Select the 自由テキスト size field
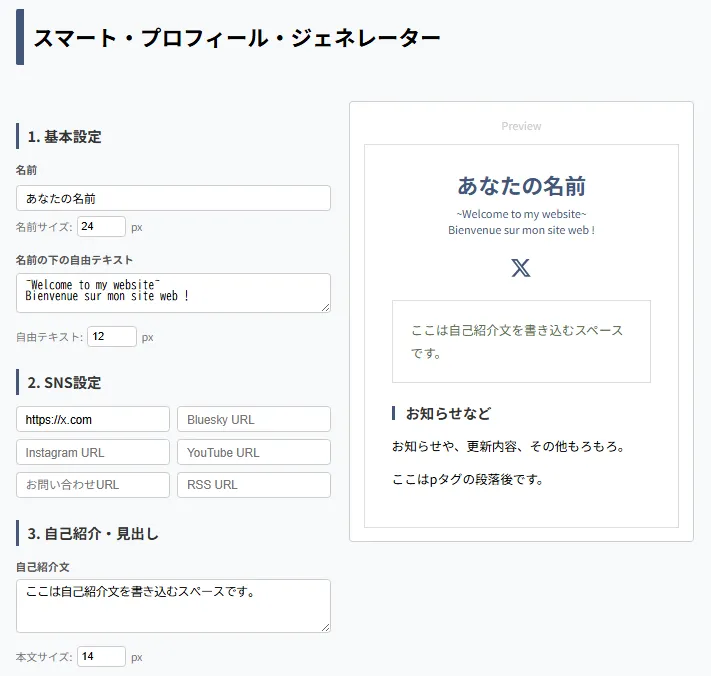 (x=111, y=337)
